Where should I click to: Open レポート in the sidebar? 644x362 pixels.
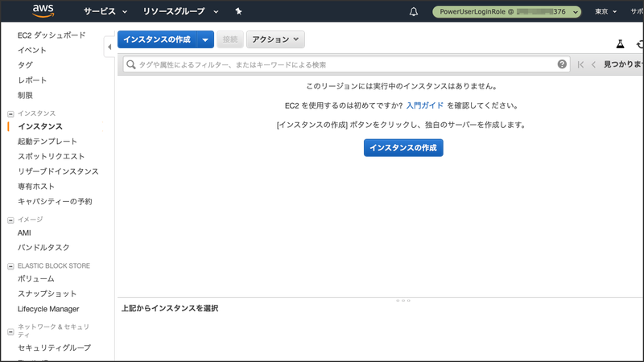32,80
